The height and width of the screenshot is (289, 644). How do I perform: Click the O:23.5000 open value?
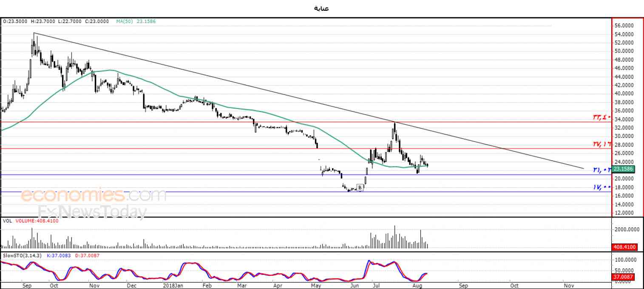16,21
